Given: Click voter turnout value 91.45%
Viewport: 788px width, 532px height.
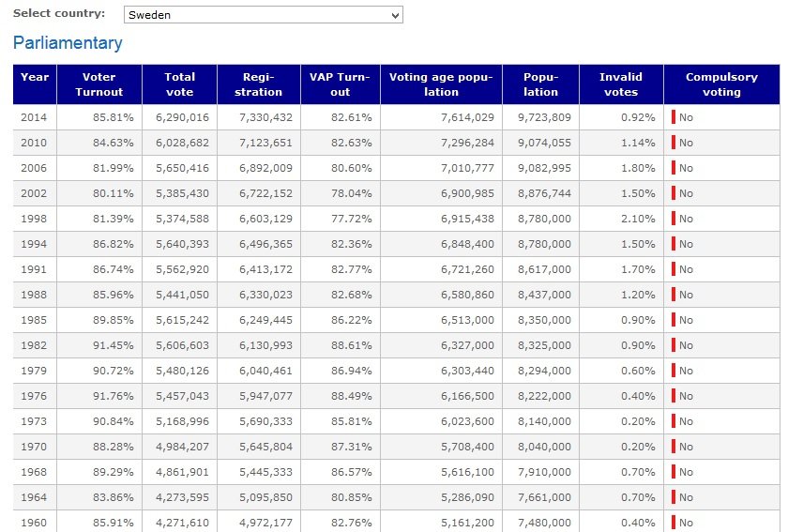Looking at the screenshot, I should pos(114,345).
